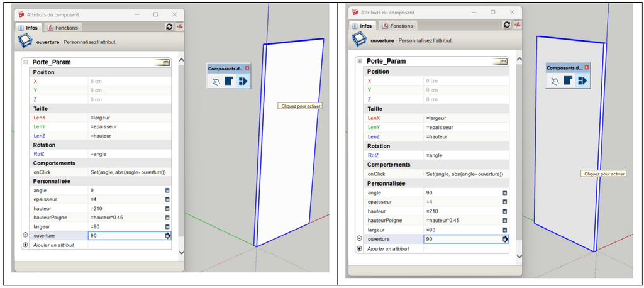This screenshot has height=288, width=644.
Task: Click details icon for angle row showing 0
Action: pyautogui.click(x=167, y=190)
